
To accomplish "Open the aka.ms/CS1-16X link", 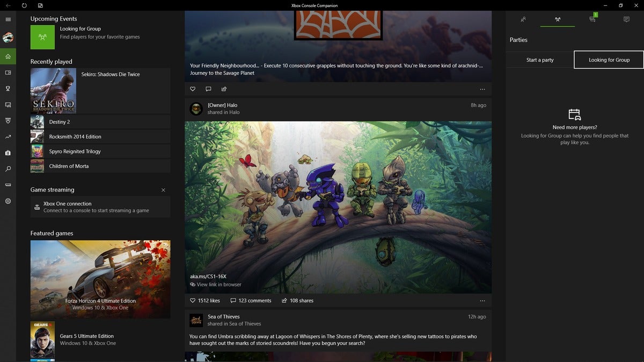I will [x=208, y=277].
